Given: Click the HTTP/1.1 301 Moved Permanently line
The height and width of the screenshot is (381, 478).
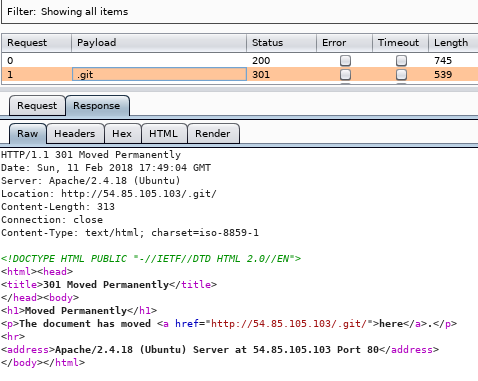Looking at the screenshot, I should [91, 155].
